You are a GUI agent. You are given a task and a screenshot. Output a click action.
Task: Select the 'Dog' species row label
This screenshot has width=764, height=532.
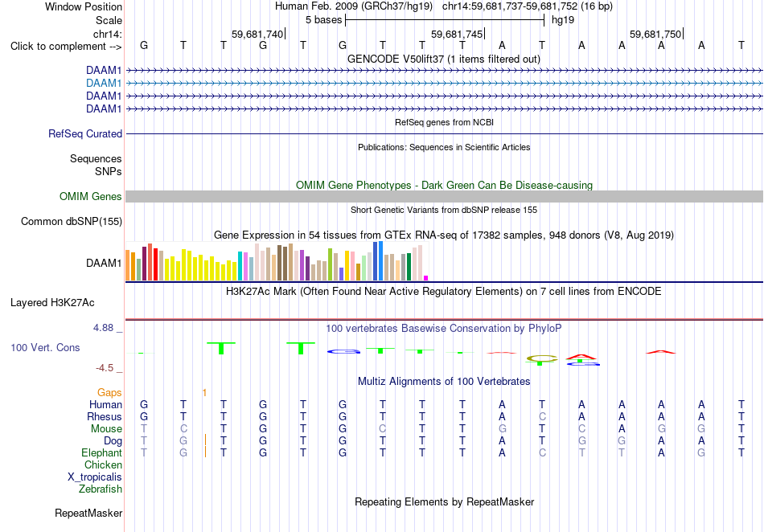113,441
